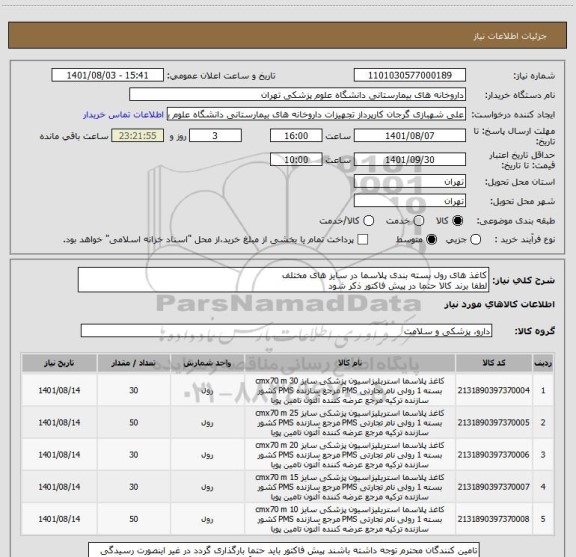Click need date 1401/08/14 in row 1
This screenshot has height=557, width=576.
[59, 390]
